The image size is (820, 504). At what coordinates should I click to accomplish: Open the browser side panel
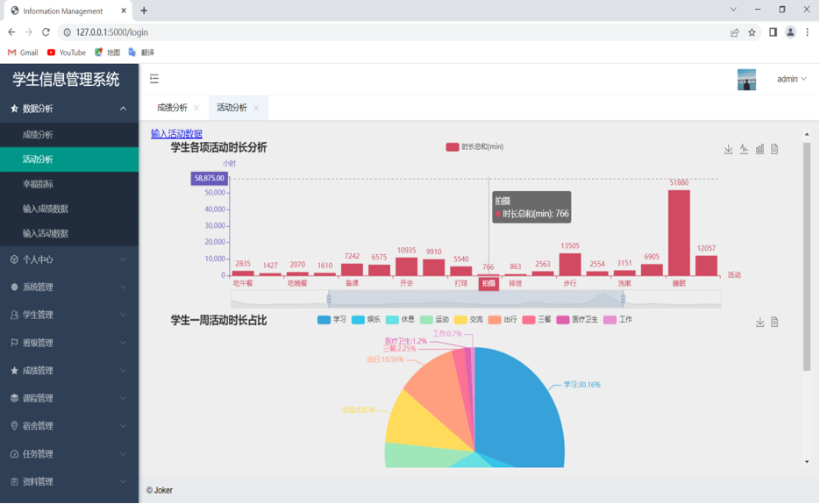click(x=773, y=32)
